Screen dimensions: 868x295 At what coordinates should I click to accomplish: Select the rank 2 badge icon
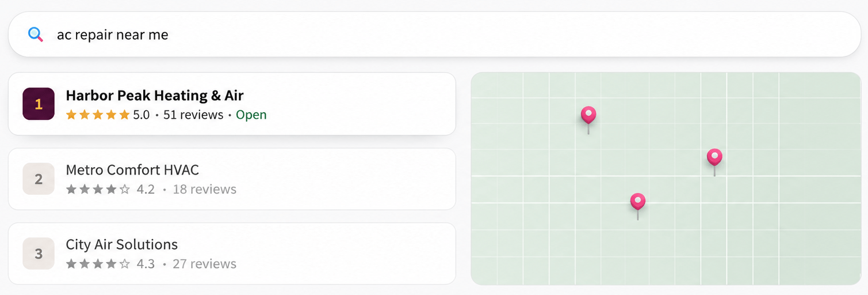39,179
